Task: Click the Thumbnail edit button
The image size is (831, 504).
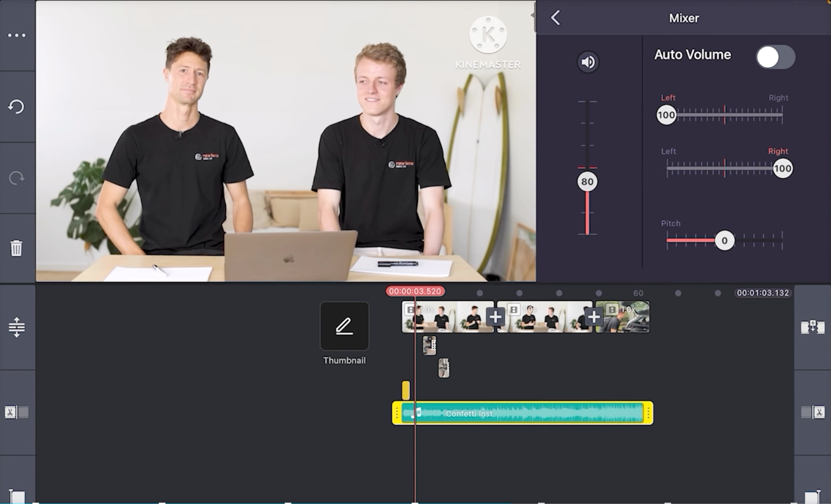Action: point(344,326)
